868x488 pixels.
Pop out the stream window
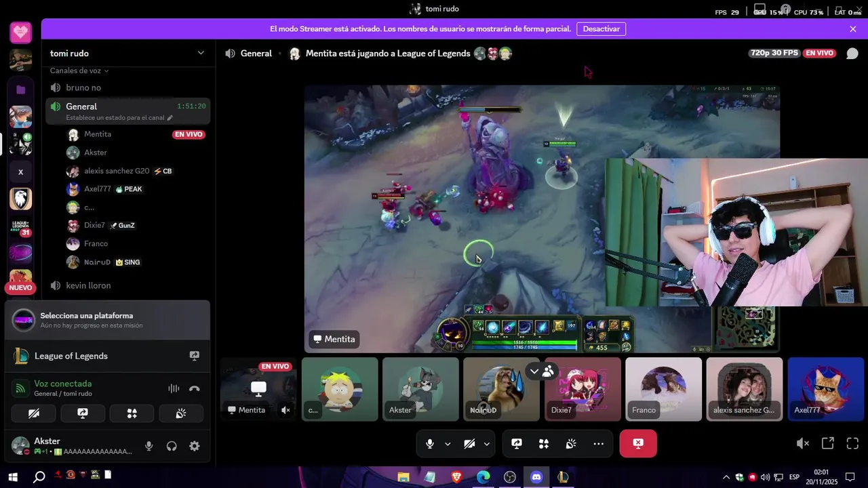tap(828, 443)
